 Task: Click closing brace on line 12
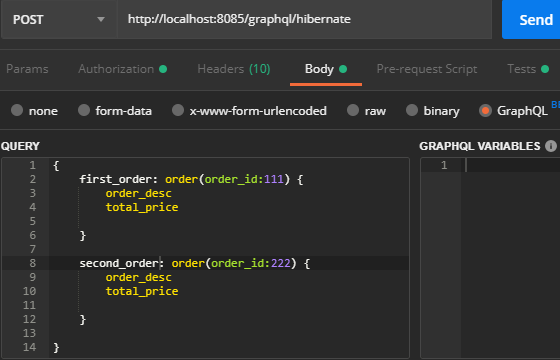point(82,319)
